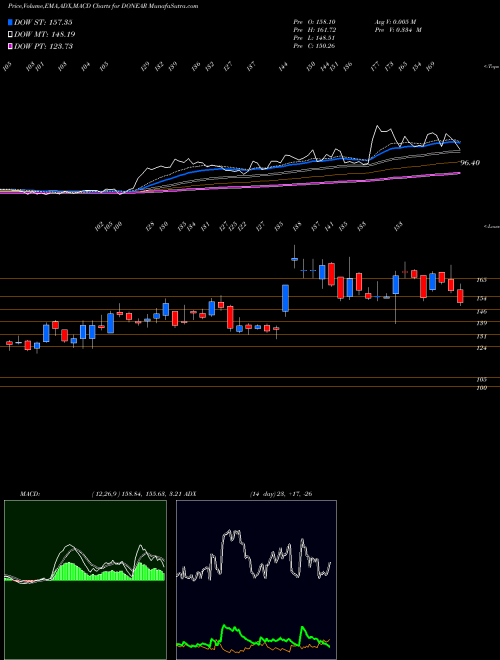Image resolution: width=500 pixels, height=660 pixels.
Task: Click the 163 price level label
Action: pos(482,279)
